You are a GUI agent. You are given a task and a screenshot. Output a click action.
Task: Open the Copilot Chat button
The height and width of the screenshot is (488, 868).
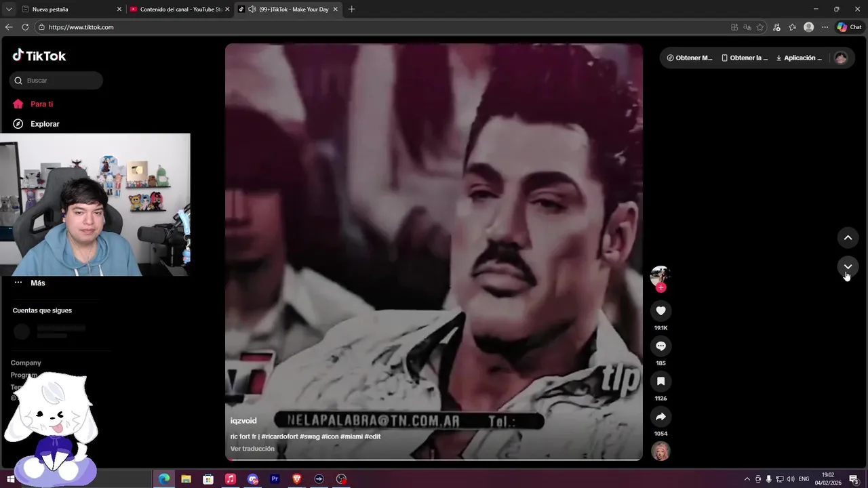tap(849, 27)
